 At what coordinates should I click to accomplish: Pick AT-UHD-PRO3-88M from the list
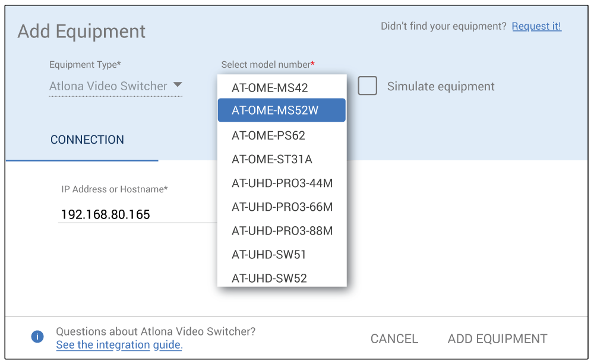point(282,230)
